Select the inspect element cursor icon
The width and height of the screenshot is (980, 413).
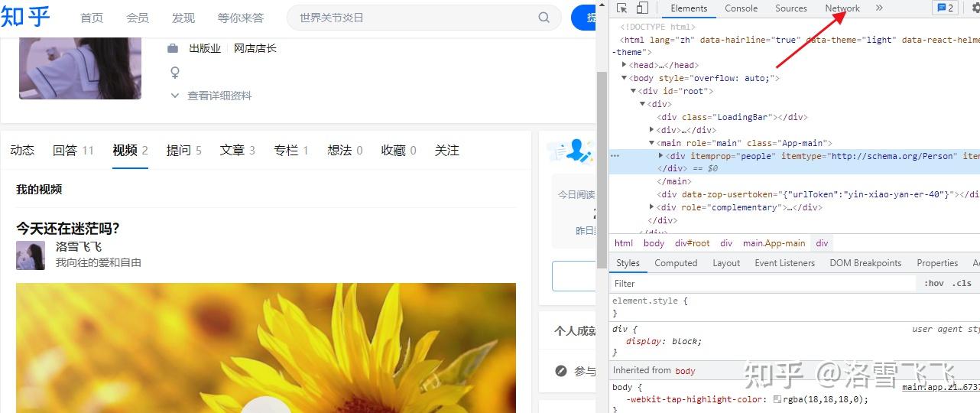pos(622,8)
